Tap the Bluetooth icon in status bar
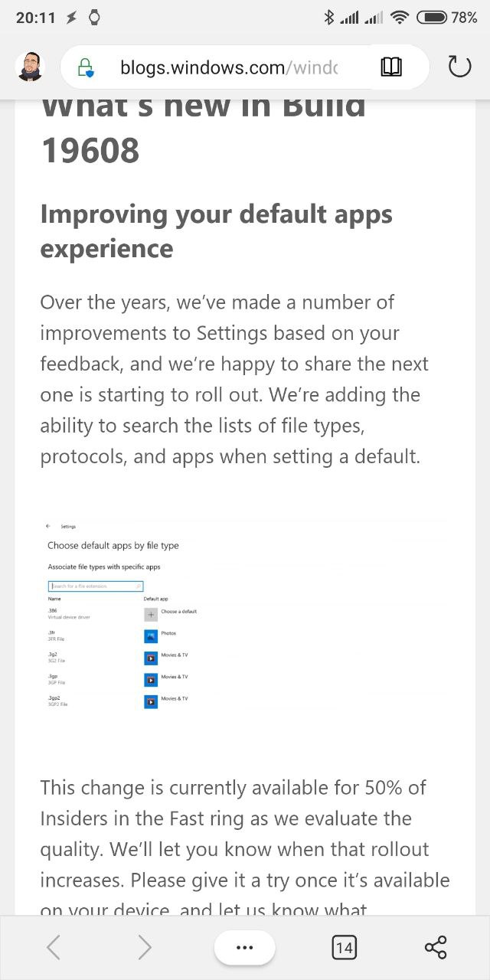 329,17
